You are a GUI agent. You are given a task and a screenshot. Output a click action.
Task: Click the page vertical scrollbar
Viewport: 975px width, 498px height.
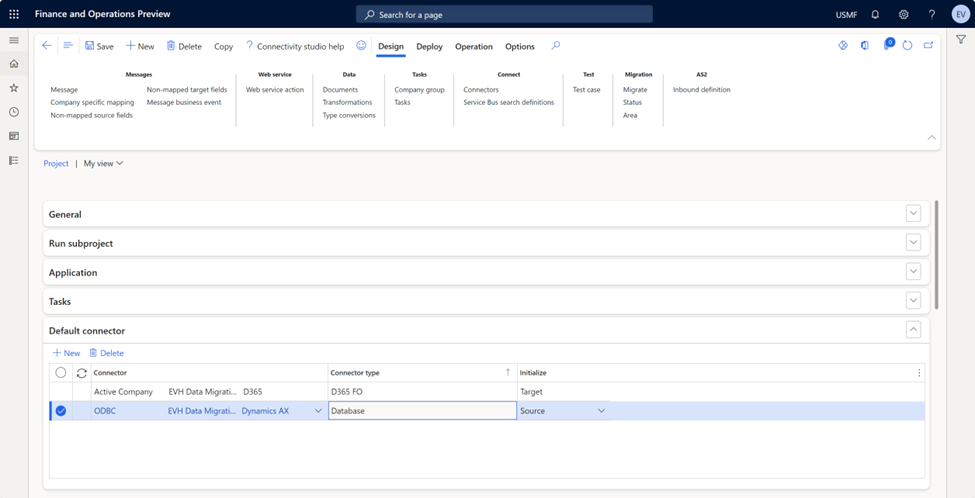tap(937, 254)
